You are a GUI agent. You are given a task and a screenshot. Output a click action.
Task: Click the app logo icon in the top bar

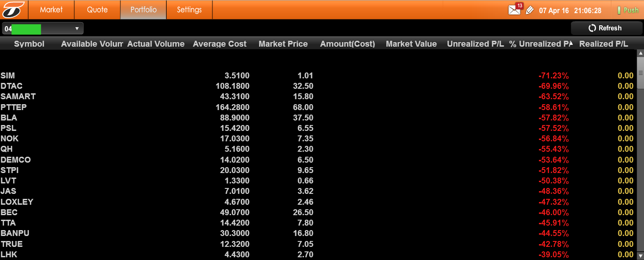14,10
